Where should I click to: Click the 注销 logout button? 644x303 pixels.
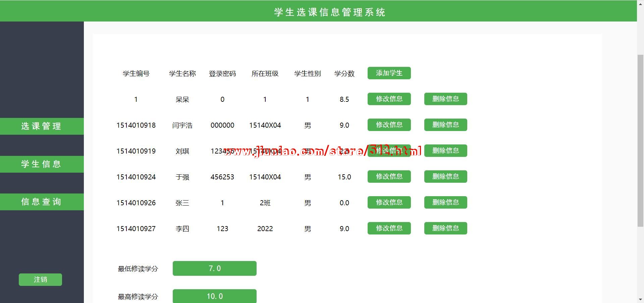(40, 279)
